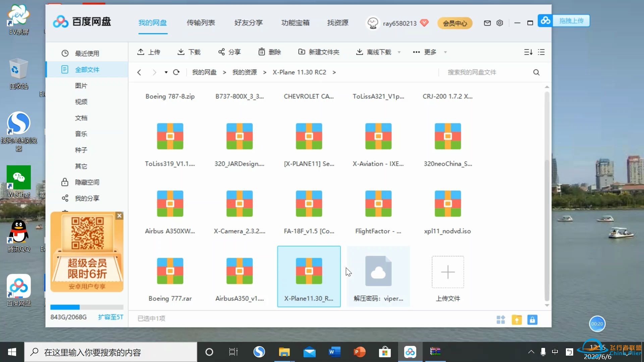The width and height of the screenshot is (644, 362).
Task: Refresh the file list
Action: [x=176, y=72]
